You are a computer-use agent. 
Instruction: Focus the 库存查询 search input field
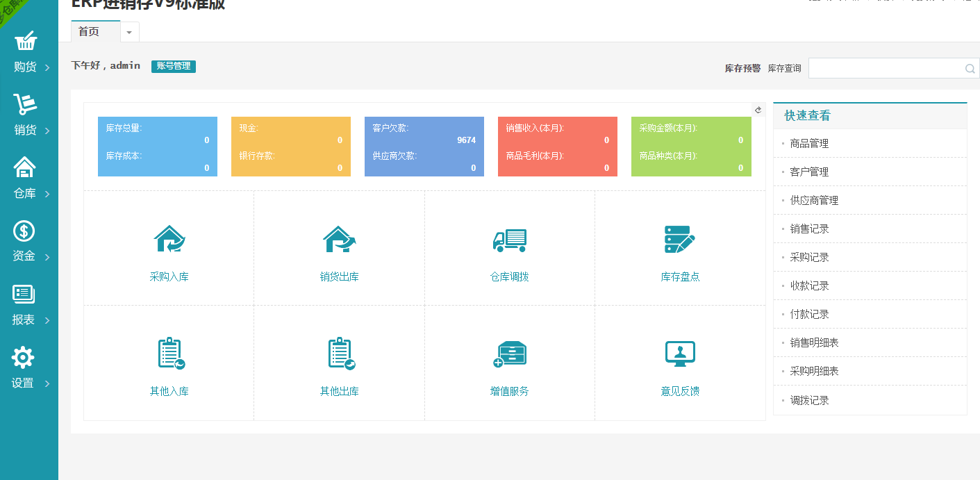point(886,68)
